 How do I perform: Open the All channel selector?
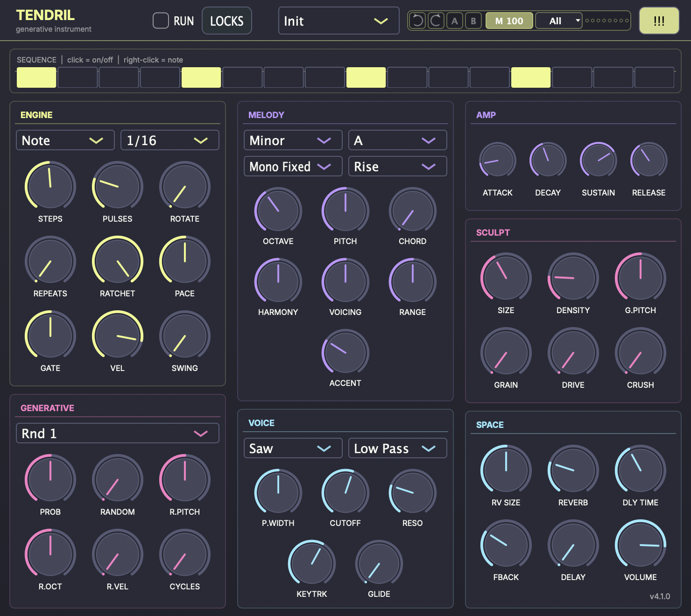(559, 21)
